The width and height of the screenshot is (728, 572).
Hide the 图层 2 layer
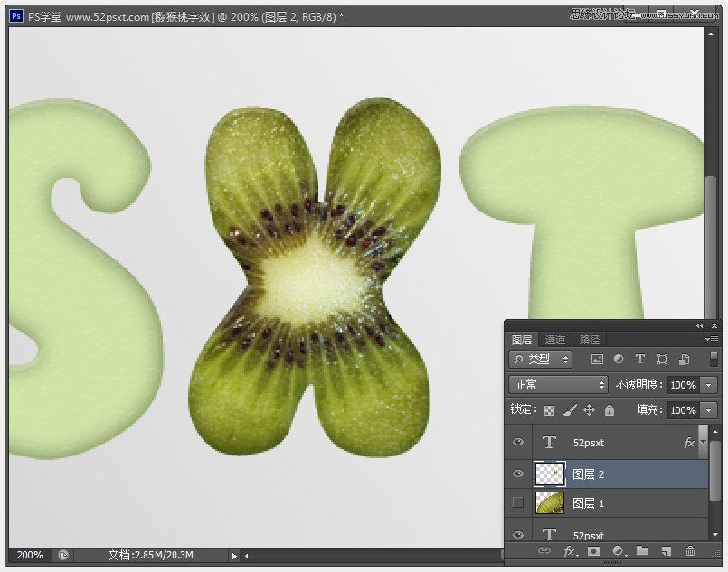(x=518, y=474)
